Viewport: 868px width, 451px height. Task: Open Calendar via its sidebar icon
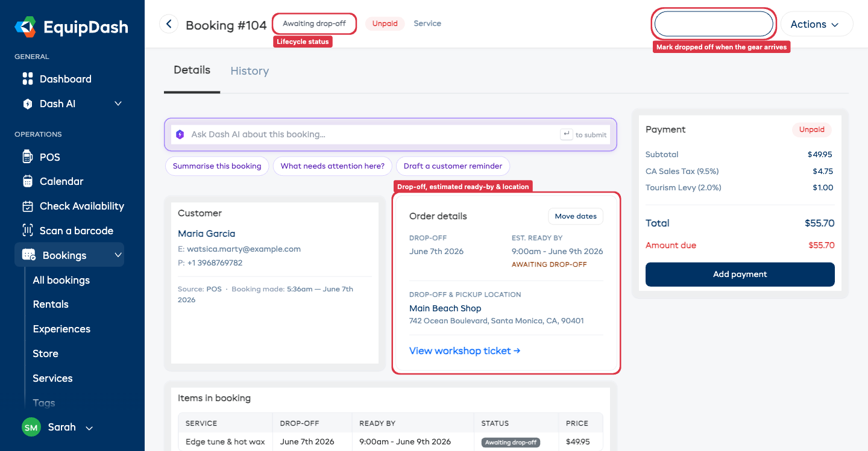[x=27, y=181]
